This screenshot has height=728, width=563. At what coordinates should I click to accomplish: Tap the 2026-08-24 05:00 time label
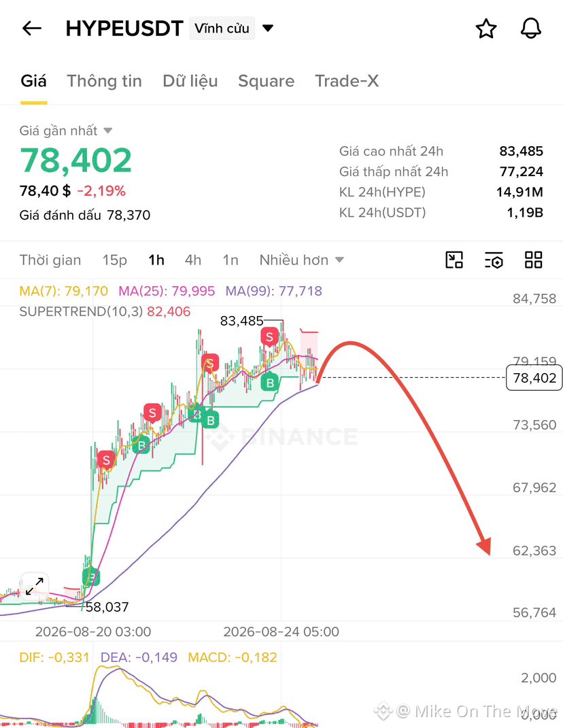tap(281, 632)
